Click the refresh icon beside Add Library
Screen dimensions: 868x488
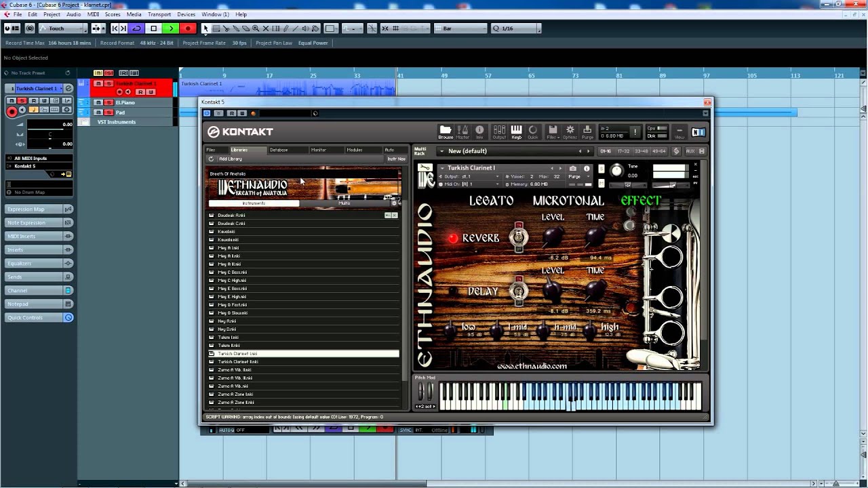tap(211, 159)
